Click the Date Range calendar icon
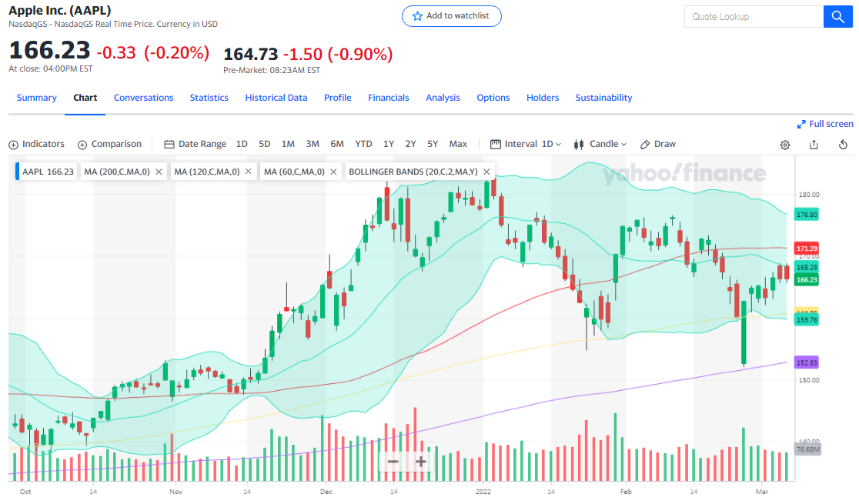 pos(169,145)
